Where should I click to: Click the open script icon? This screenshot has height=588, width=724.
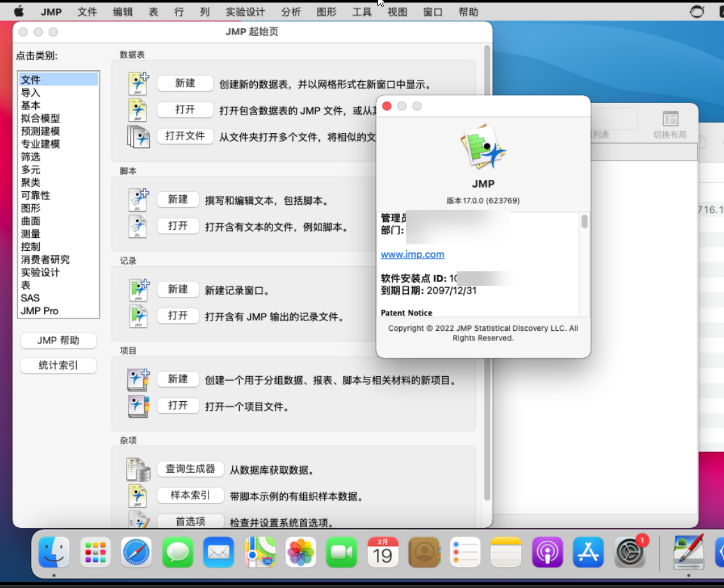click(138, 226)
